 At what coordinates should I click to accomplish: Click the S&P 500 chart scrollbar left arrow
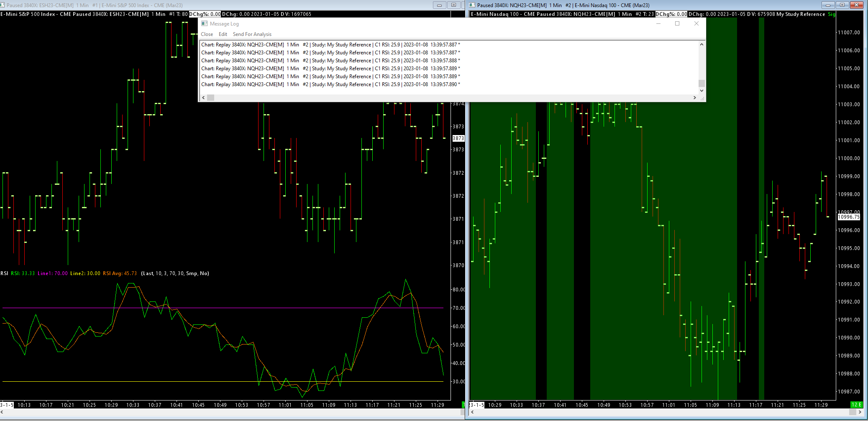click(3, 412)
